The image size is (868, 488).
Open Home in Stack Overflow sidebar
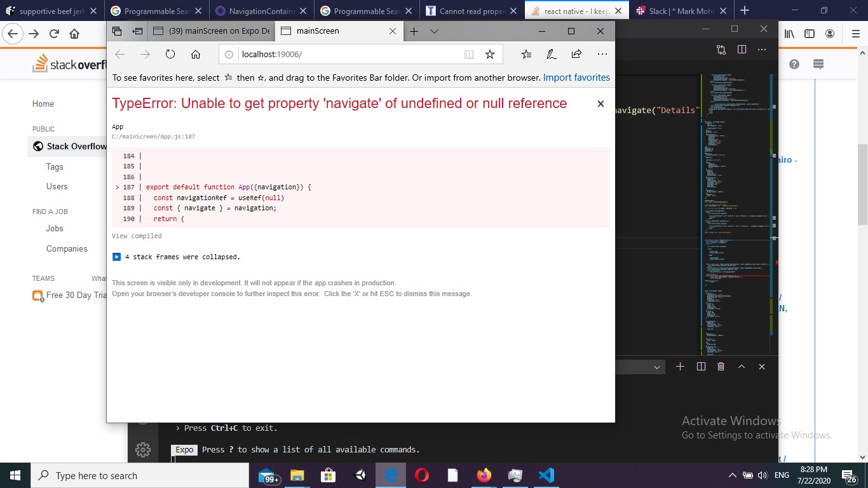tap(43, 104)
